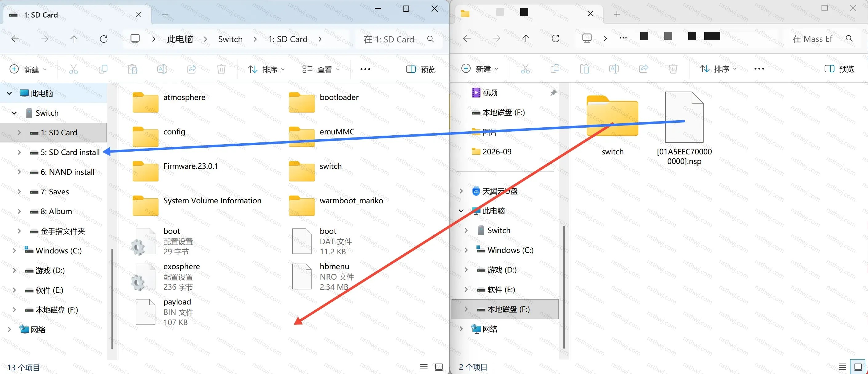Screen dimensions: 868x374
Task: Click the Delete trash icon in left toolbar
Action: [221, 69]
